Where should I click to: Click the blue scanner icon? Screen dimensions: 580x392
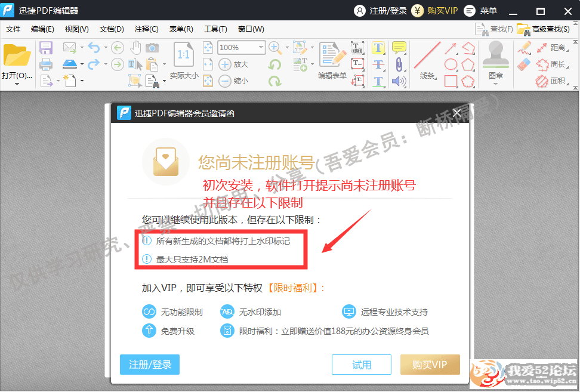coord(70,64)
